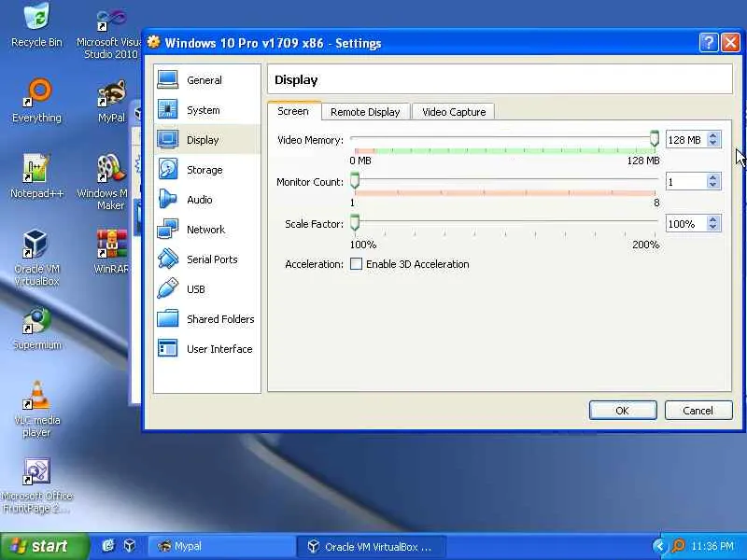Viewport: 747px width, 560px height.
Task: Open WinRAR desktop icon
Action: click(112, 244)
